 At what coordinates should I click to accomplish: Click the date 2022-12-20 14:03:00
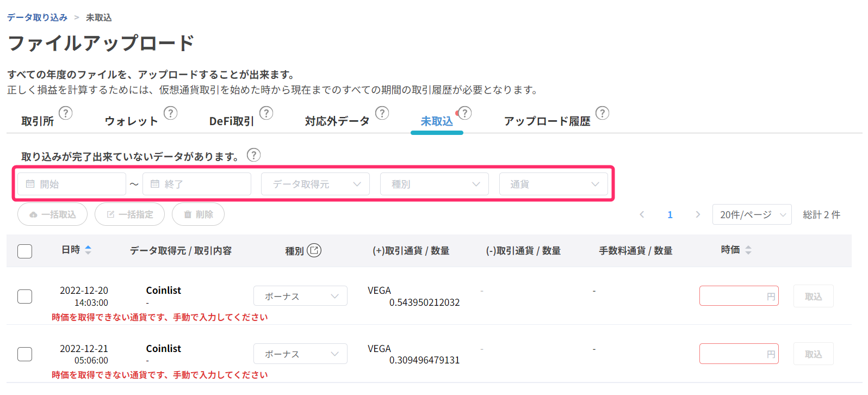[x=84, y=297]
